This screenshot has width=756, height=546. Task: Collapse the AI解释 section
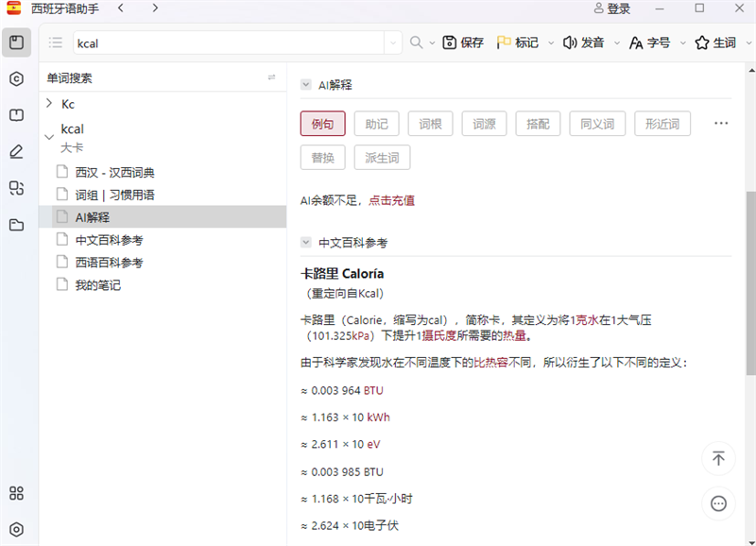[x=304, y=83]
